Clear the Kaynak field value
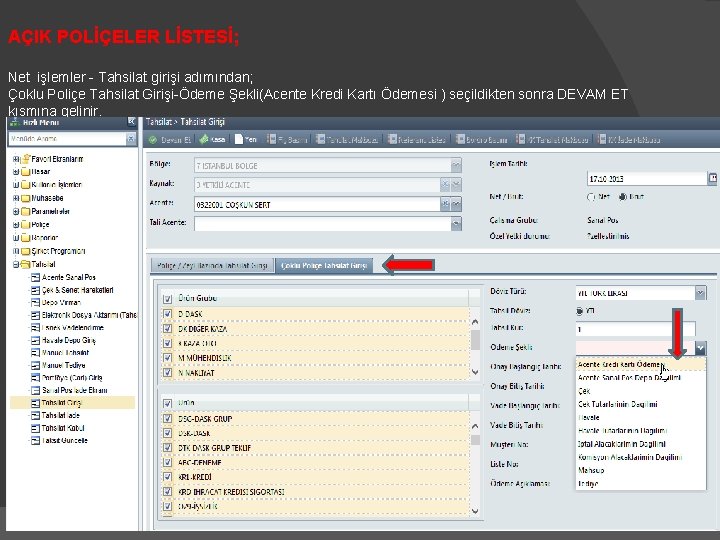Image resolution: width=720 pixels, height=540 pixels. coord(445,185)
